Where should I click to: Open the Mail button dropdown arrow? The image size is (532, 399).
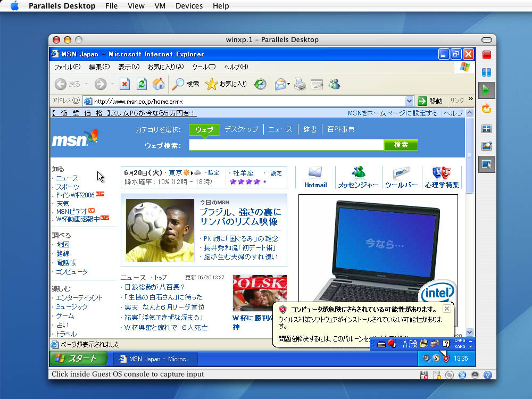pos(288,84)
